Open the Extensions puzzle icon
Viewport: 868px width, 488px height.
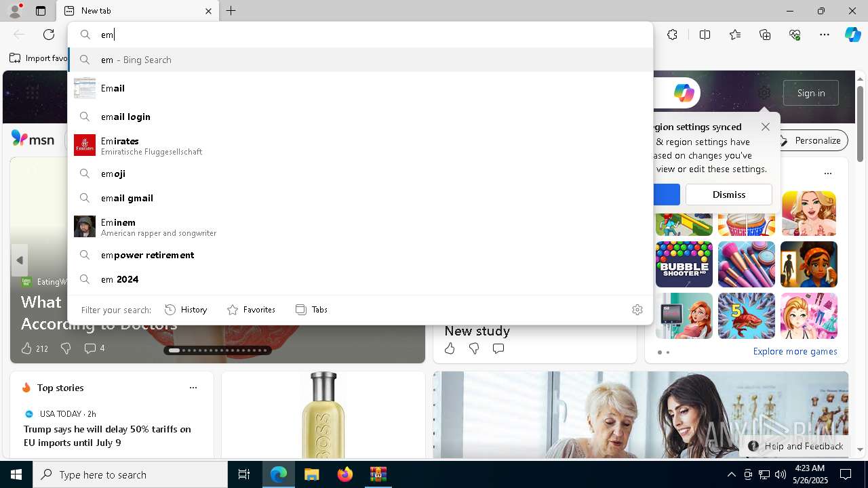[672, 35]
